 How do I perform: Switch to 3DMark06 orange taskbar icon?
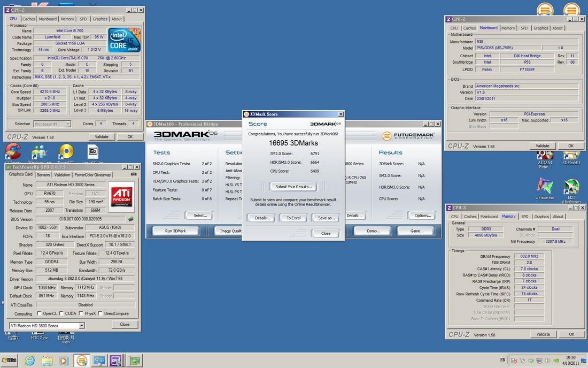(81, 361)
